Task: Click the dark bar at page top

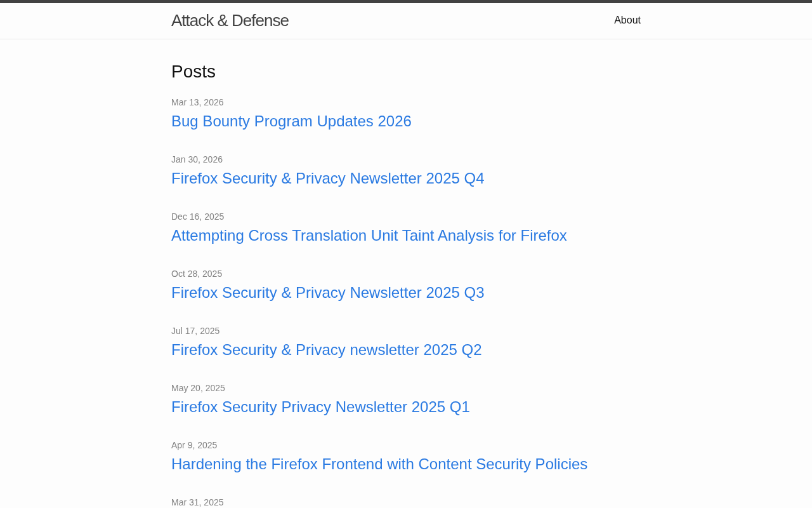Action: click(x=406, y=1)
